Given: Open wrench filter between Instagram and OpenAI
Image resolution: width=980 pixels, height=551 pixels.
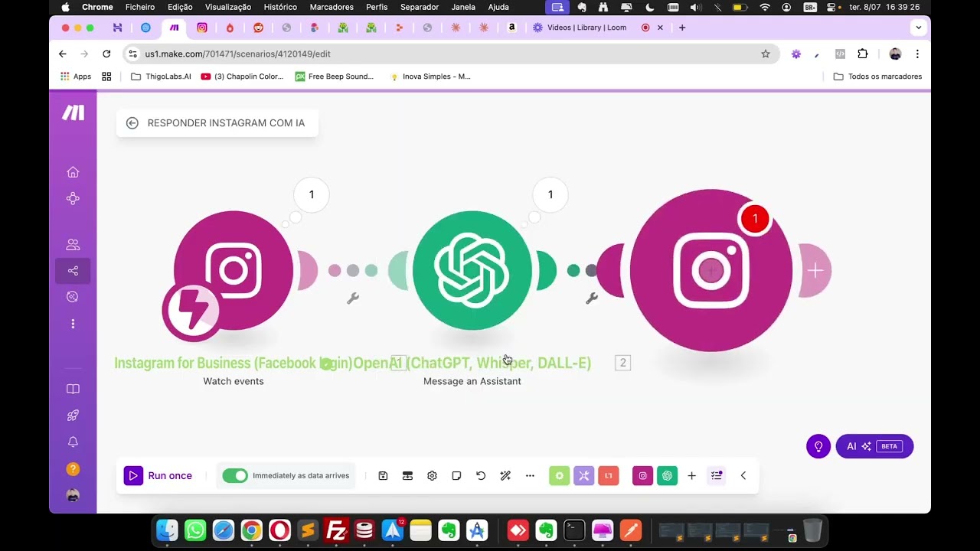Looking at the screenshot, I should (x=353, y=298).
